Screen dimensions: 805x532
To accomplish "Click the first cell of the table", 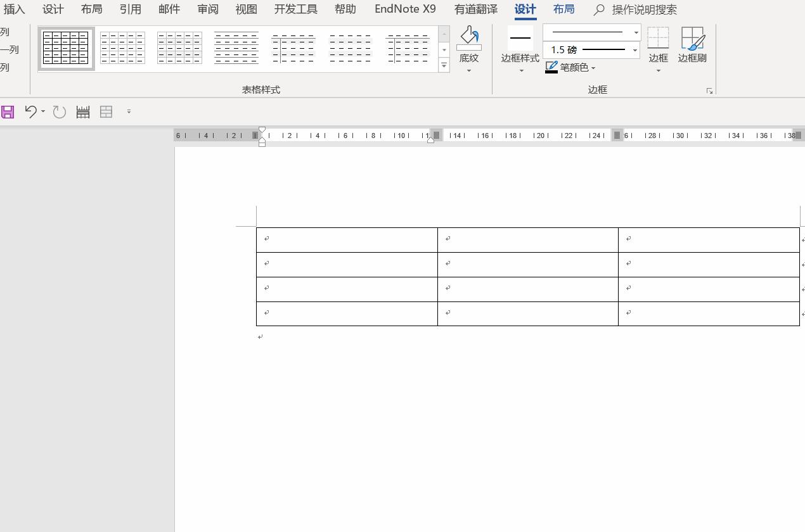I will pos(347,239).
